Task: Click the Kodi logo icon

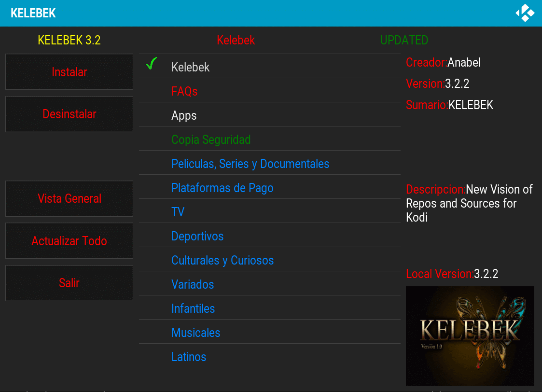Action: [x=525, y=13]
